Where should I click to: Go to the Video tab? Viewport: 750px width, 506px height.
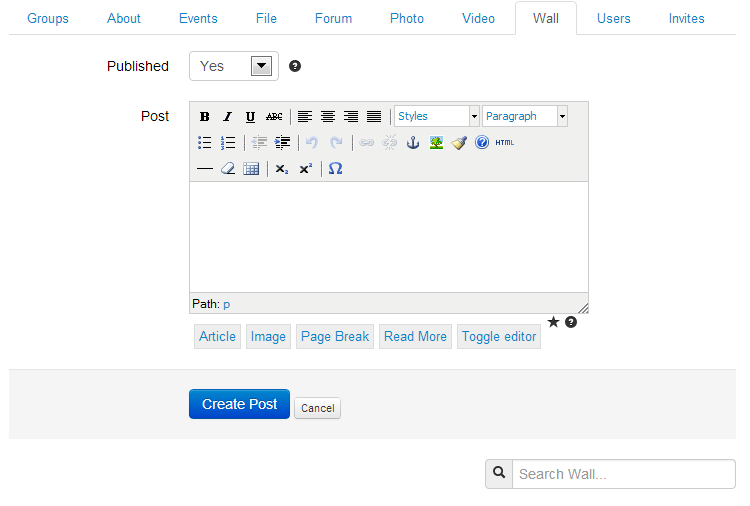478,18
